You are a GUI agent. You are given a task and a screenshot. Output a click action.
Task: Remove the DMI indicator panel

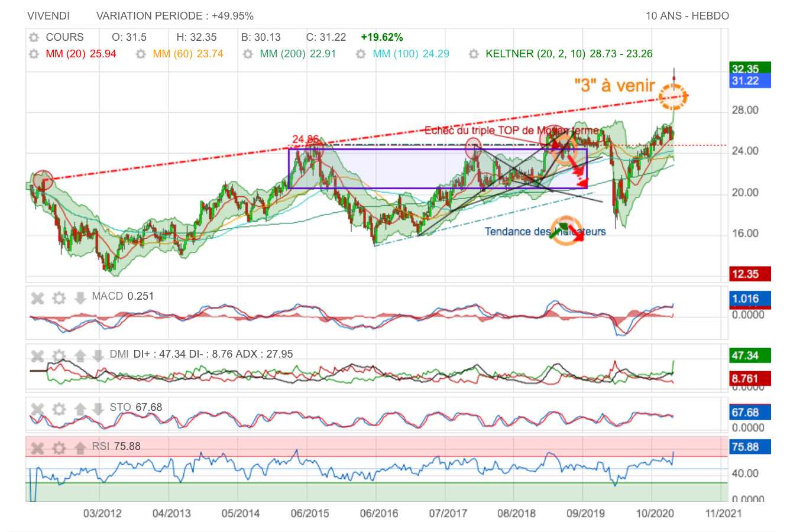click(38, 356)
